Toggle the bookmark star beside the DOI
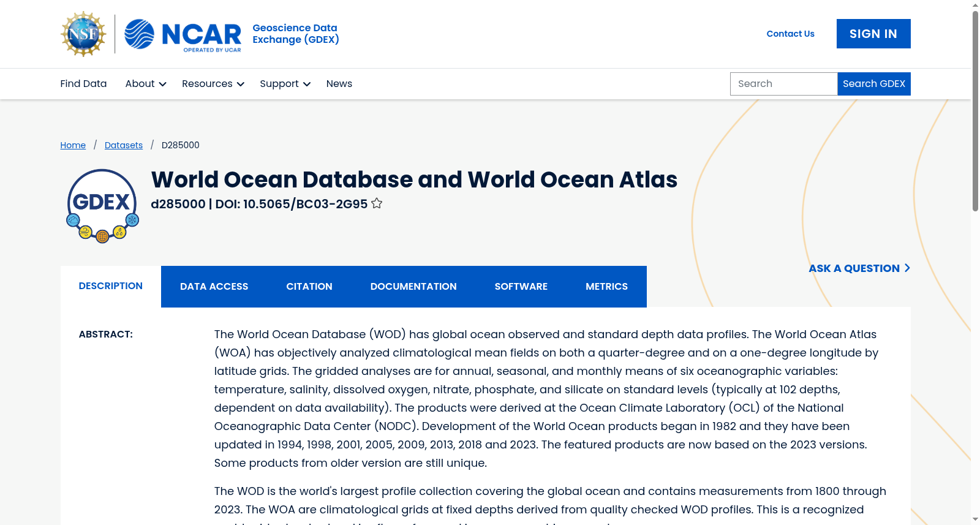Image resolution: width=980 pixels, height=525 pixels. coord(377,203)
